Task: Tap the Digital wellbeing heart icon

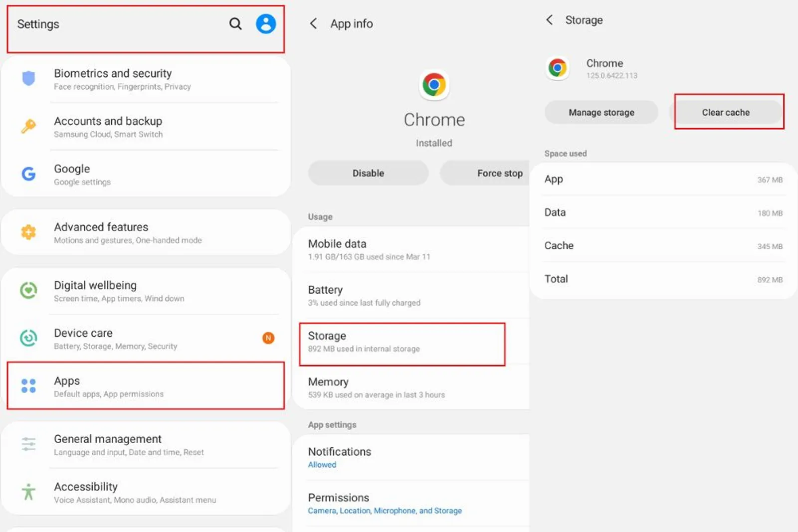Action: 28,290
